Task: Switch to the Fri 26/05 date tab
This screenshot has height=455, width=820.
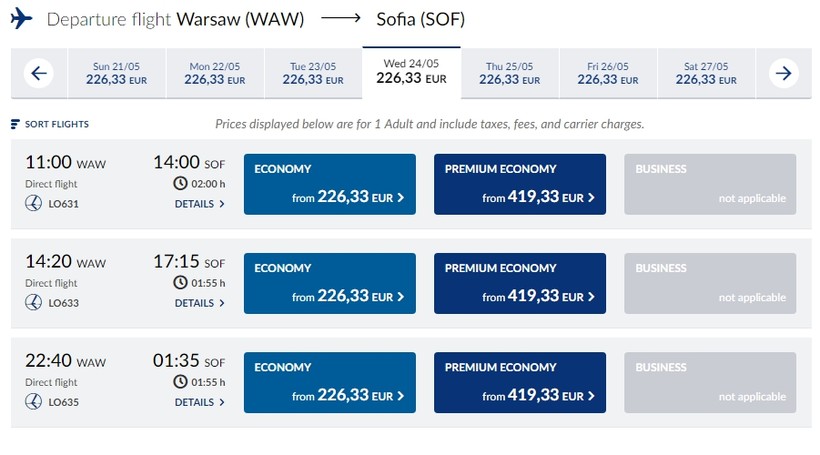Action: tap(608, 73)
